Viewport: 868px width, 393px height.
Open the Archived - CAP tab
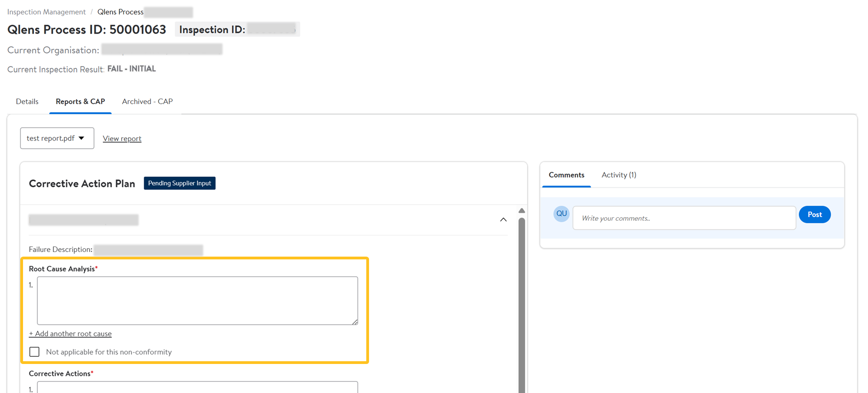click(147, 101)
